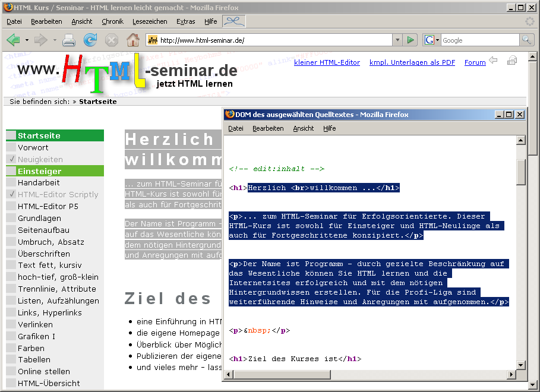The image size is (540, 392).
Task: Go back with the green Back arrow
Action: click(x=14, y=40)
